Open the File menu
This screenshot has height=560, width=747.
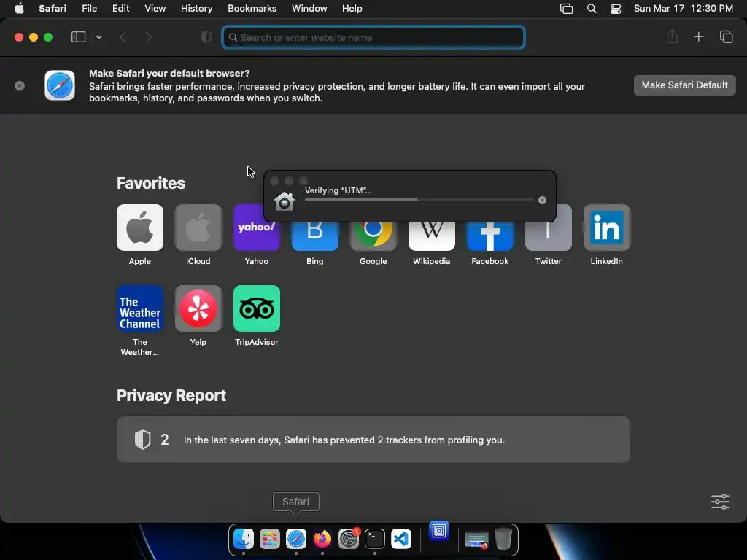[89, 9]
